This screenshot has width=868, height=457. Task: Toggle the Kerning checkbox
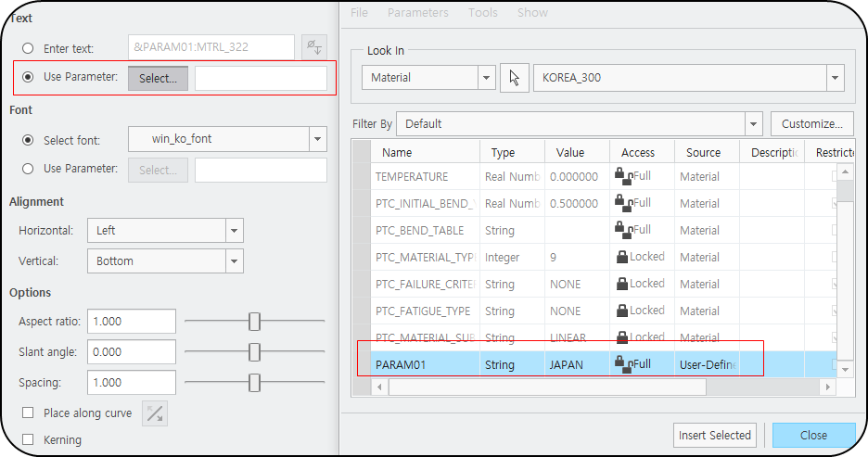[x=28, y=439]
